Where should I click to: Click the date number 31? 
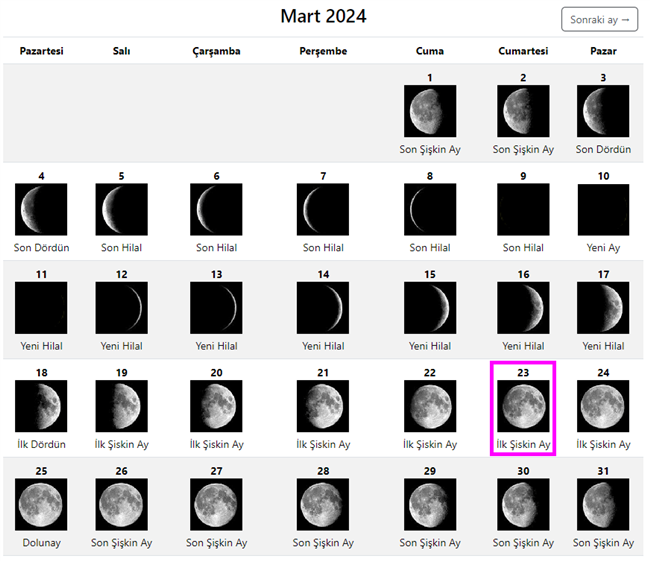coord(603,471)
